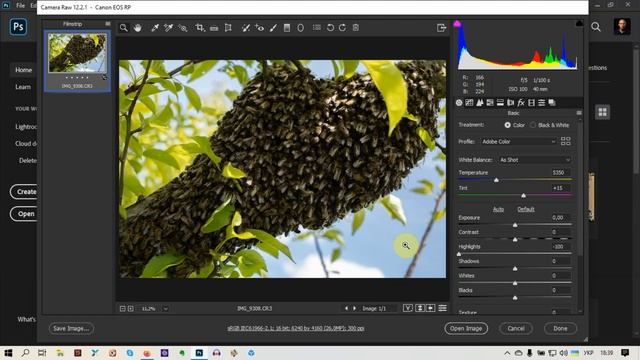Open the Lens Corrections panel tab
The width and height of the screenshot is (640, 360).
point(510,103)
